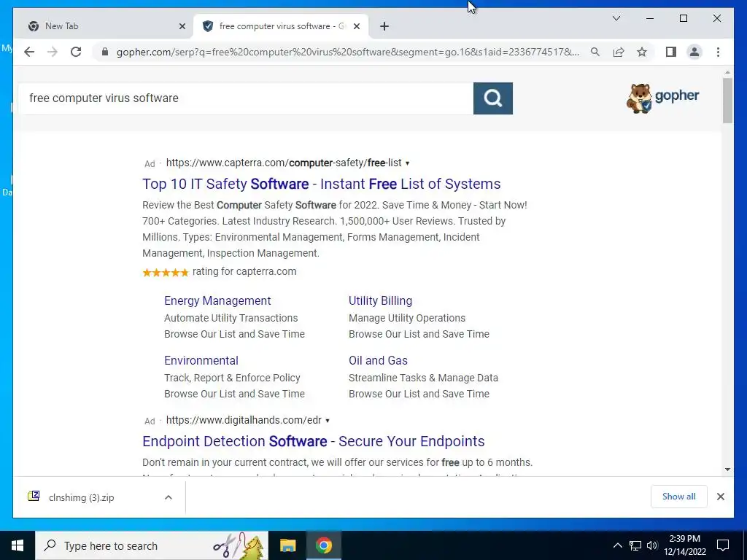Select the free computer virus software tab

click(281, 27)
